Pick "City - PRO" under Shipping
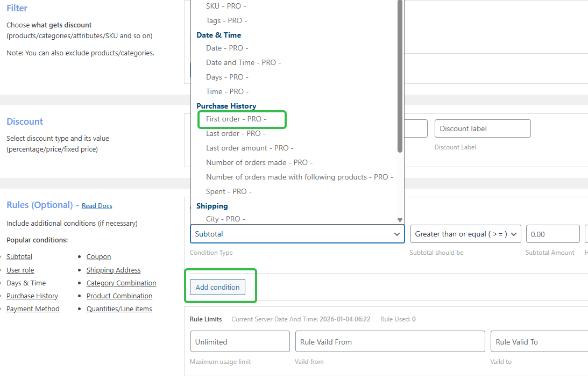 (224, 219)
